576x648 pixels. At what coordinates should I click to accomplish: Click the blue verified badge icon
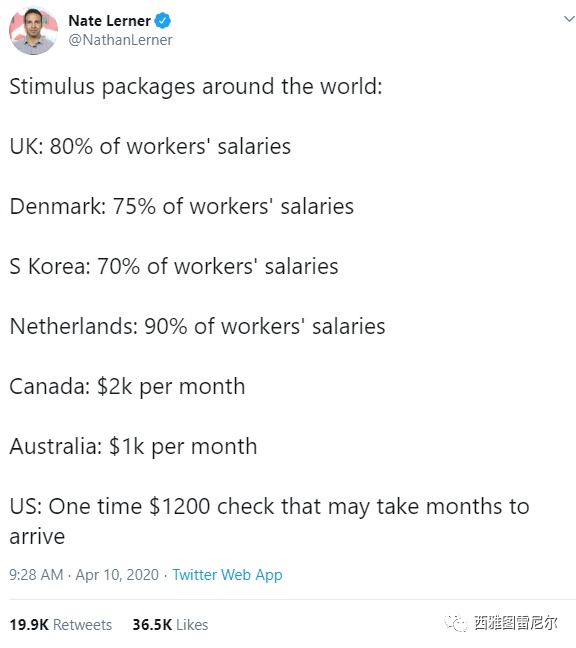162,21
